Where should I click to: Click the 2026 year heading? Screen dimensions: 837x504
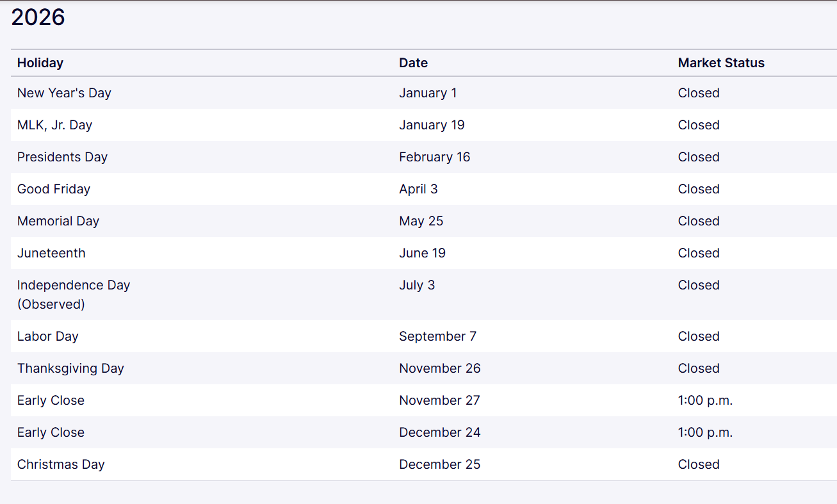coord(38,17)
